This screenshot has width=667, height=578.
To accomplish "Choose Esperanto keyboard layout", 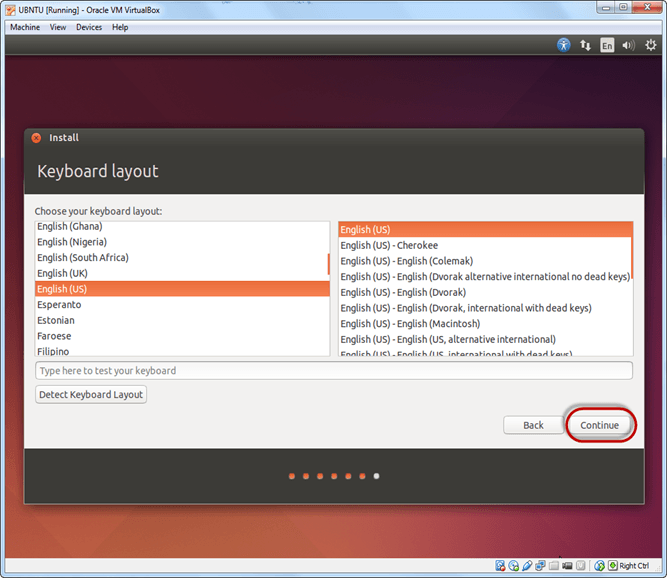I will tap(59, 304).
